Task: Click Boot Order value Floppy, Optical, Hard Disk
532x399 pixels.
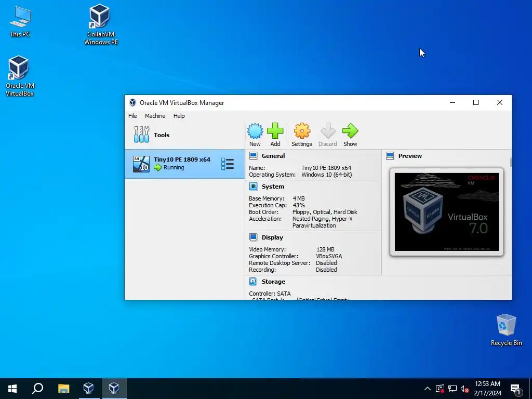Action: 325,212
